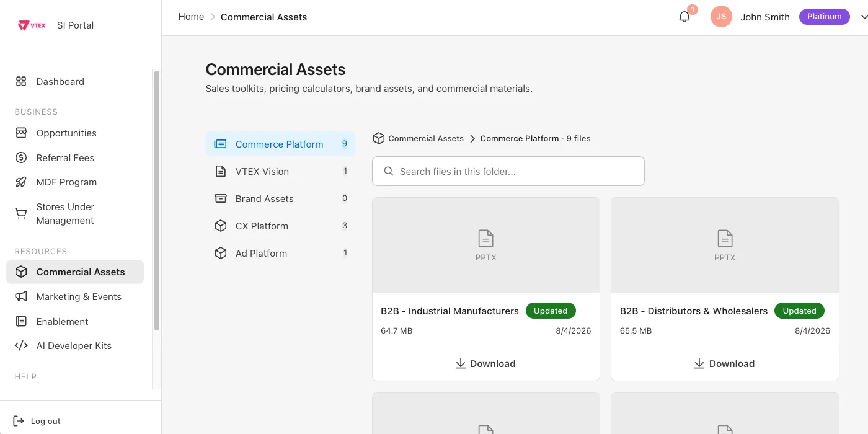Select Brand Assets folder
Viewport: 868px width, 434px height.
[x=280, y=198]
